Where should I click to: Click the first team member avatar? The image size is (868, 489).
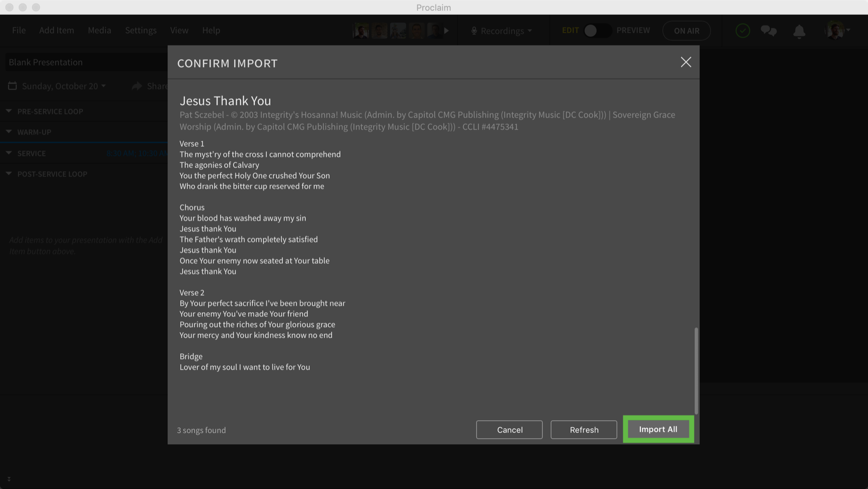pyautogui.click(x=361, y=31)
